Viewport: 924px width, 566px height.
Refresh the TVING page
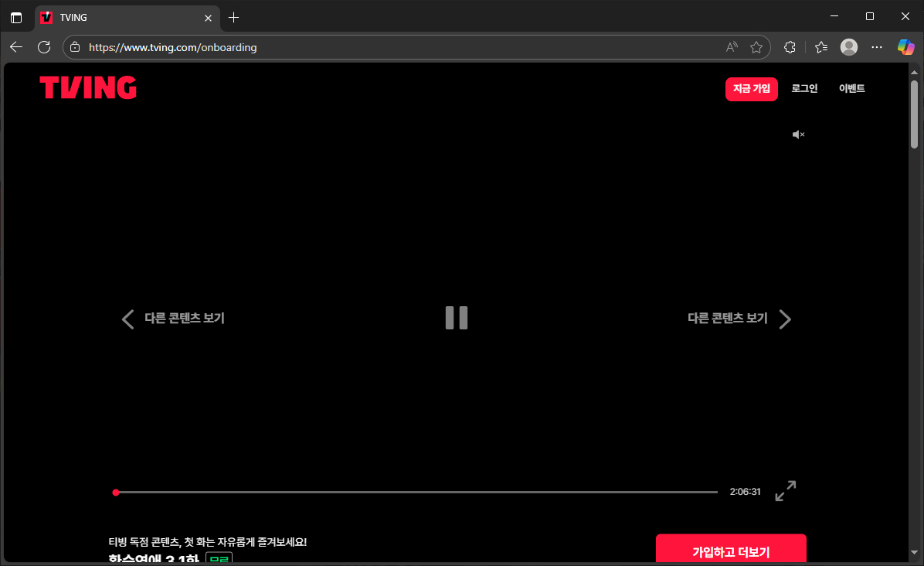(x=44, y=46)
